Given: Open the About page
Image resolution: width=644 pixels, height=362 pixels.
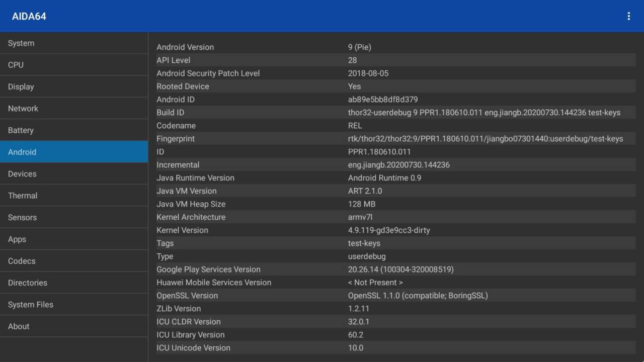Looking at the screenshot, I should tap(74, 326).
